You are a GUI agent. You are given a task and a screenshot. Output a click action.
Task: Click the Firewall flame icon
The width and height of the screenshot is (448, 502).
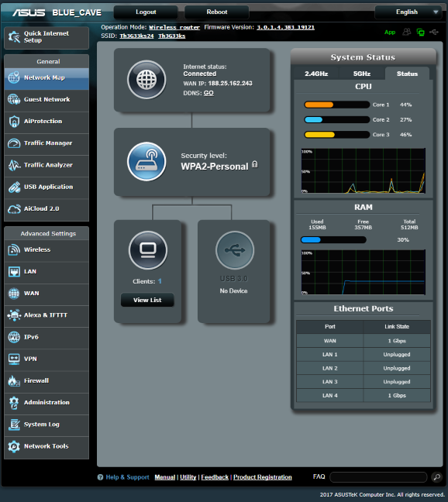tap(14, 380)
